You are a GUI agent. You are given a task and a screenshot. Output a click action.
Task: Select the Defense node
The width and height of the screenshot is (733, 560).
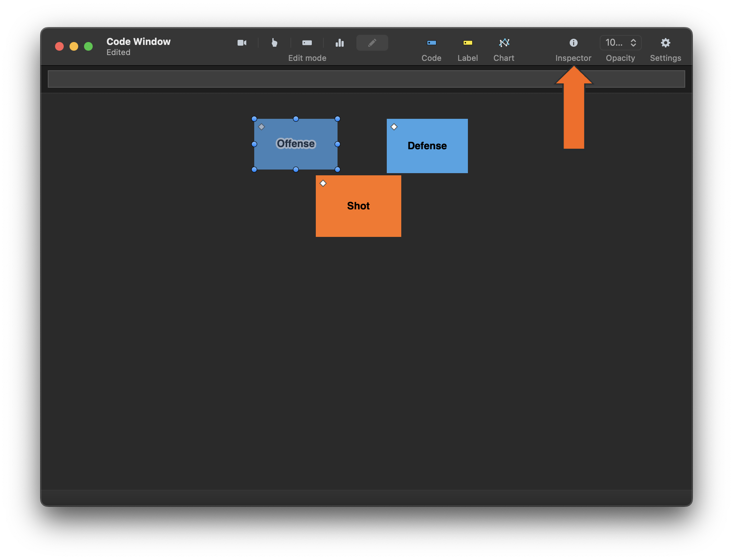click(x=427, y=146)
